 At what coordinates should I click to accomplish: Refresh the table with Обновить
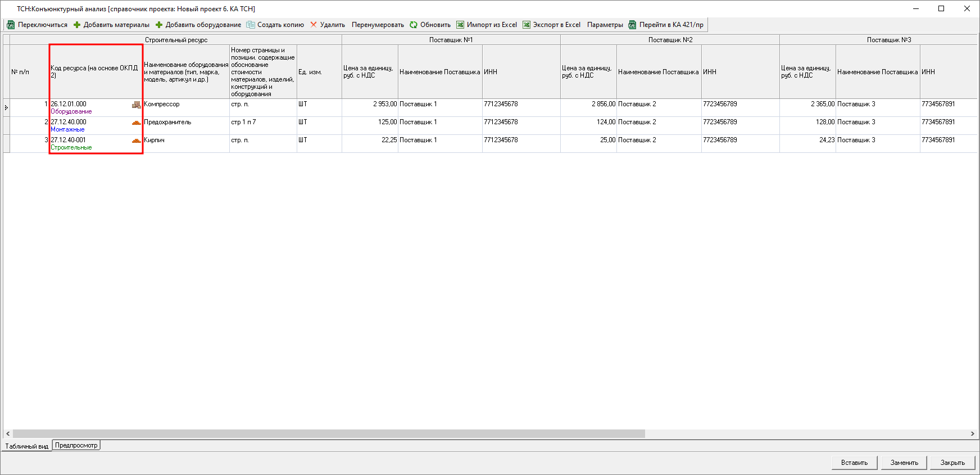pos(430,25)
